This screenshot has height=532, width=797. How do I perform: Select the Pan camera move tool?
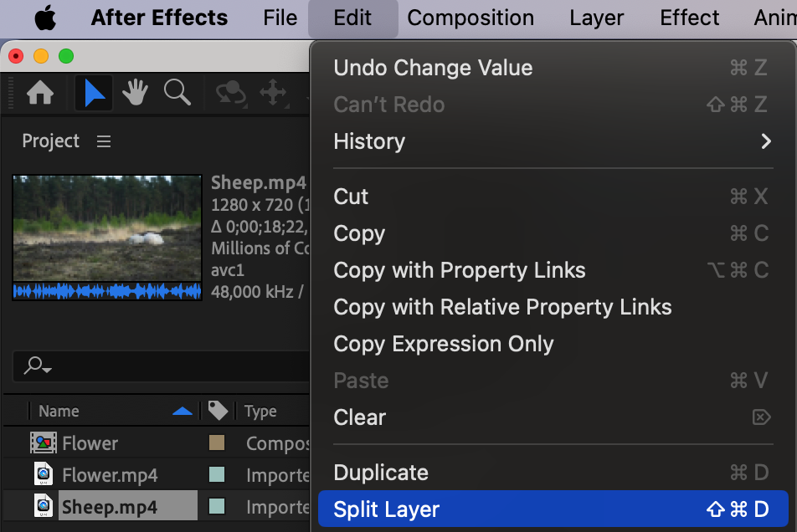[274, 93]
